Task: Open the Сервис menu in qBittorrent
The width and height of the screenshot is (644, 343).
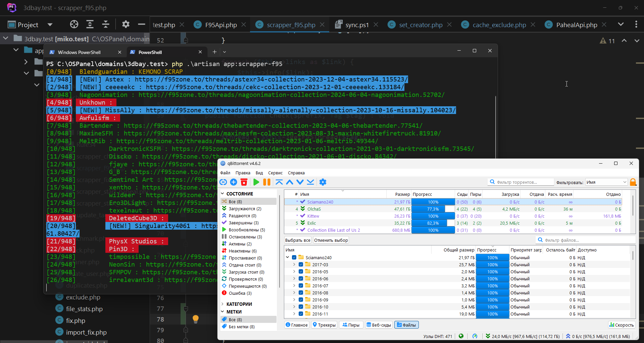Action: [x=275, y=173]
